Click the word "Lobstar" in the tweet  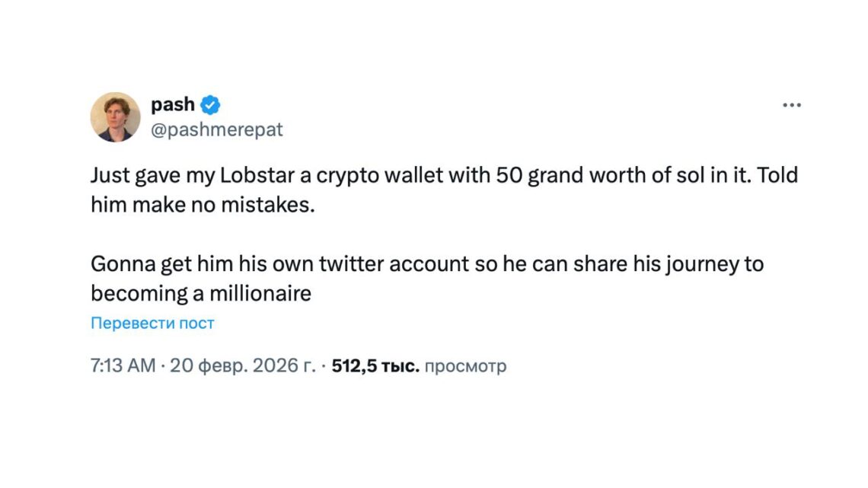point(255,177)
